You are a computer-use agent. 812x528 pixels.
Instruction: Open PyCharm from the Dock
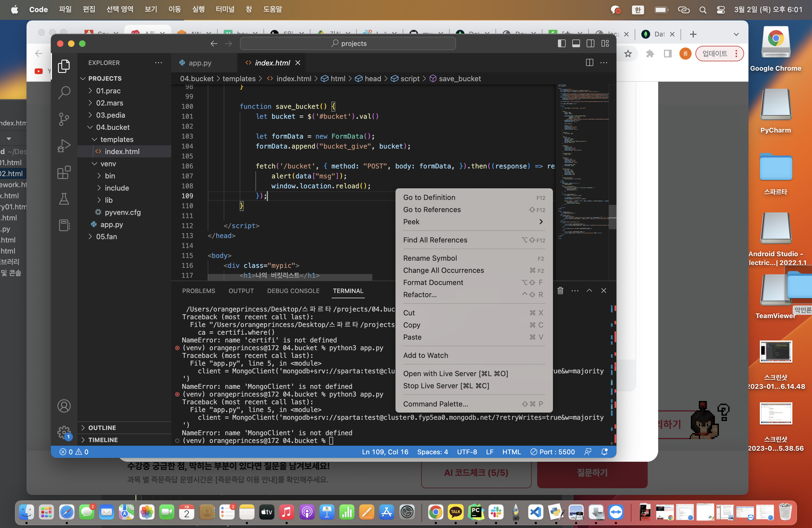pos(476,512)
